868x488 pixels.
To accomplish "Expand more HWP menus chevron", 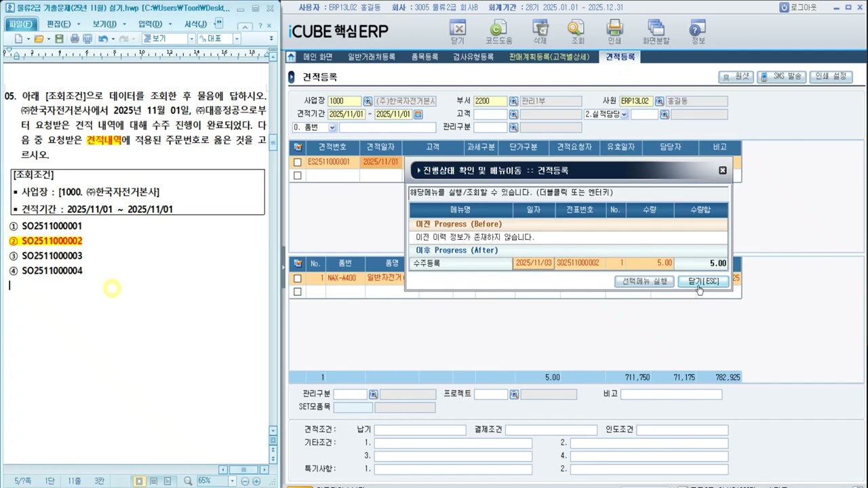I will pos(218,24).
